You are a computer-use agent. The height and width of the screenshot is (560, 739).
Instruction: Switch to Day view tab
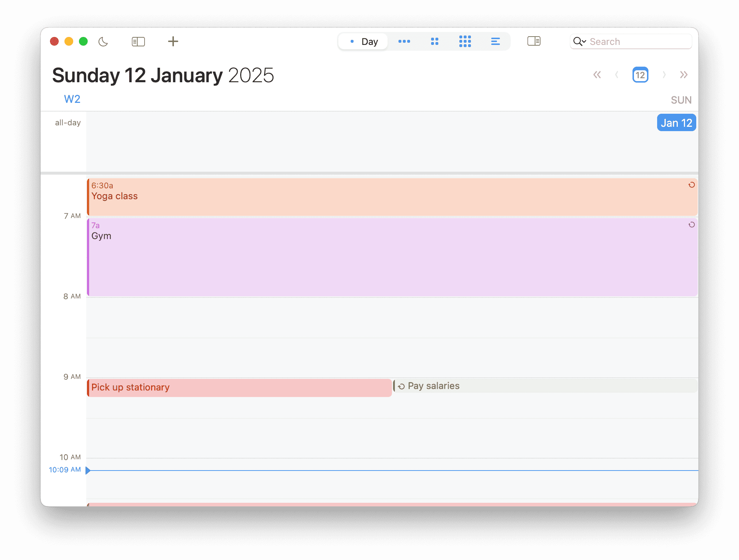363,42
